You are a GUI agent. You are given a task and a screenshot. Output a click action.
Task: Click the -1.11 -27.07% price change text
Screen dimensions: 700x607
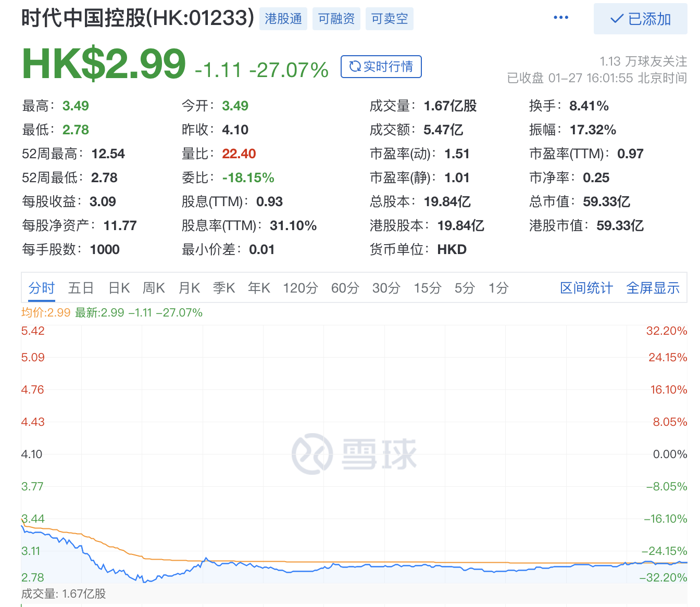[261, 70]
